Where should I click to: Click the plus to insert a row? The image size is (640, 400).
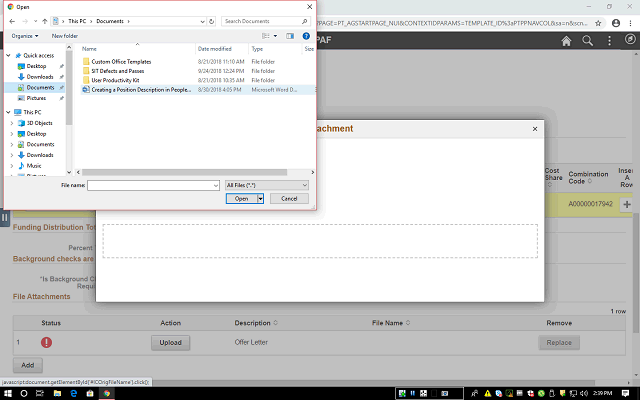point(627,204)
